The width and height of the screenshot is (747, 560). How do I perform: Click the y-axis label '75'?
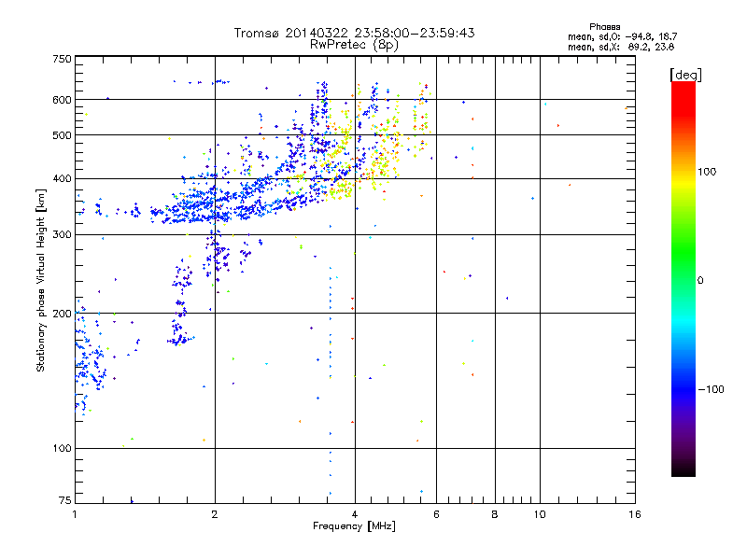click(65, 500)
